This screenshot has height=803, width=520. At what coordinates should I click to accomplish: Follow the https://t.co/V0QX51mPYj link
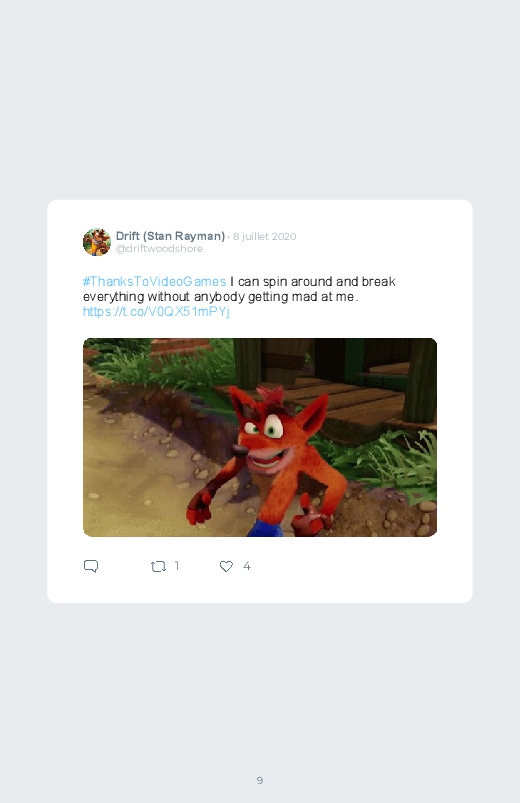coord(156,311)
